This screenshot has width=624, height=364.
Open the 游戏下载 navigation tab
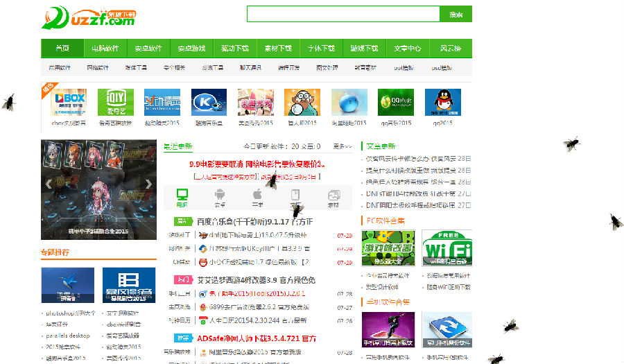coord(364,48)
